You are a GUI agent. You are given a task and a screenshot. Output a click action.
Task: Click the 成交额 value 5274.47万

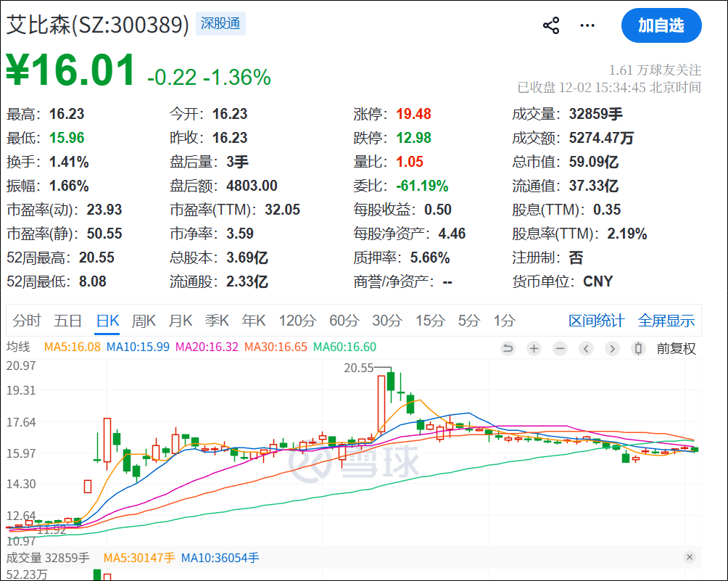pyautogui.click(x=601, y=138)
